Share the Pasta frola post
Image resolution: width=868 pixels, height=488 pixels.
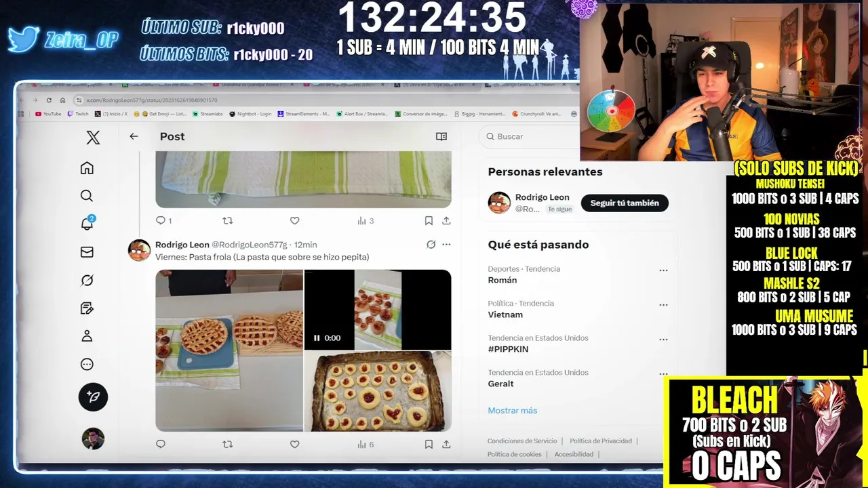(x=446, y=444)
